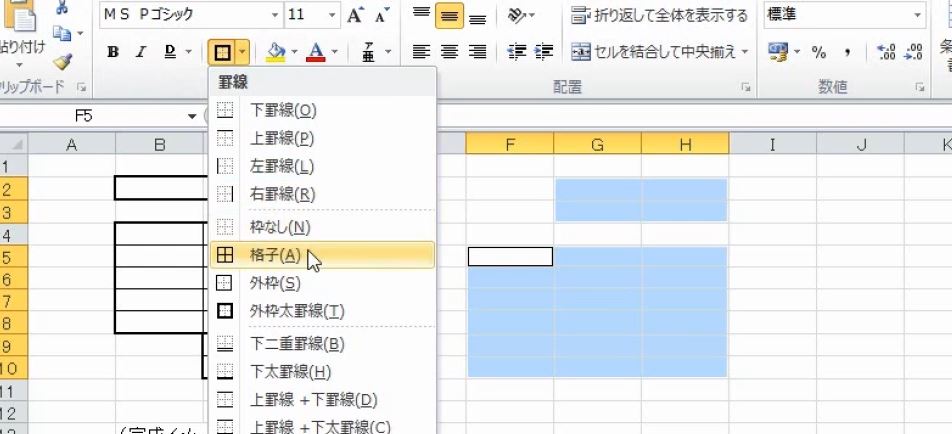The height and width of the screenshot is (434, 952).
Task: Select 格子(A) all borders option
Action: tap(322, 256)
